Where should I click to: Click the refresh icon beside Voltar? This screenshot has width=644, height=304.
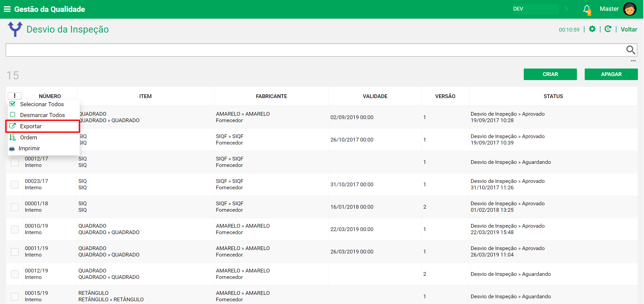pos(608,29)
